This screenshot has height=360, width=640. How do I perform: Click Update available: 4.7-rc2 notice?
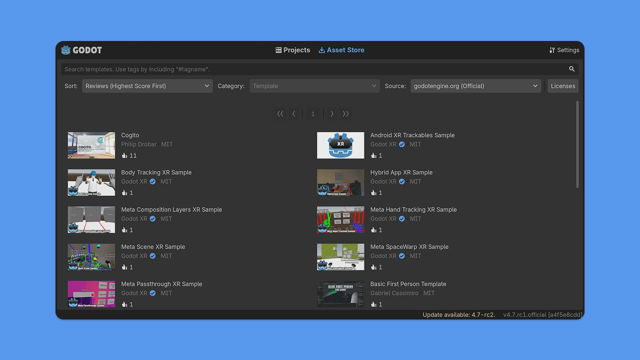(x=459, y=315)
